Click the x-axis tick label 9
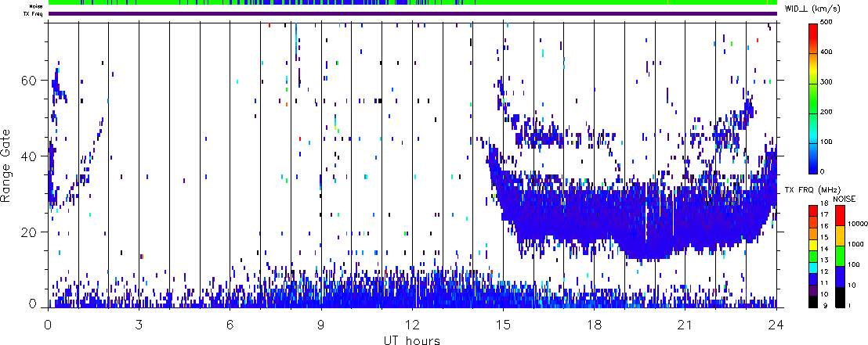The width and height of the screenshot is (868, 345). (x=321, y=324)
